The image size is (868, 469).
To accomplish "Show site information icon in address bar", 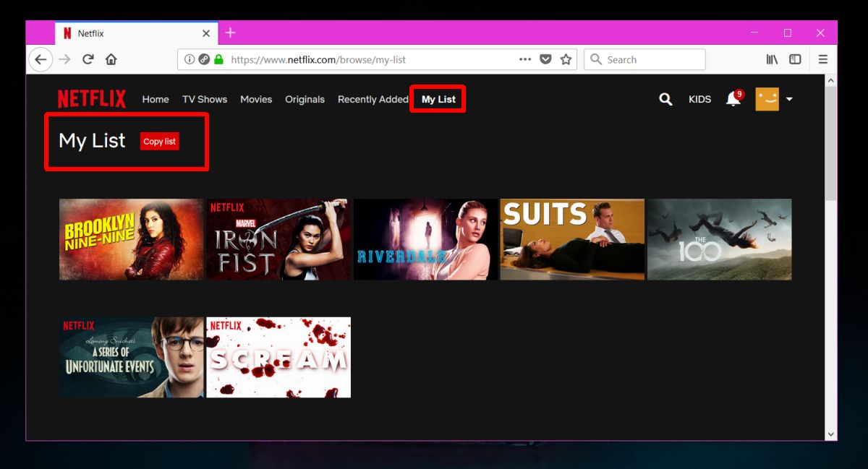I will [x=190, y=59].
